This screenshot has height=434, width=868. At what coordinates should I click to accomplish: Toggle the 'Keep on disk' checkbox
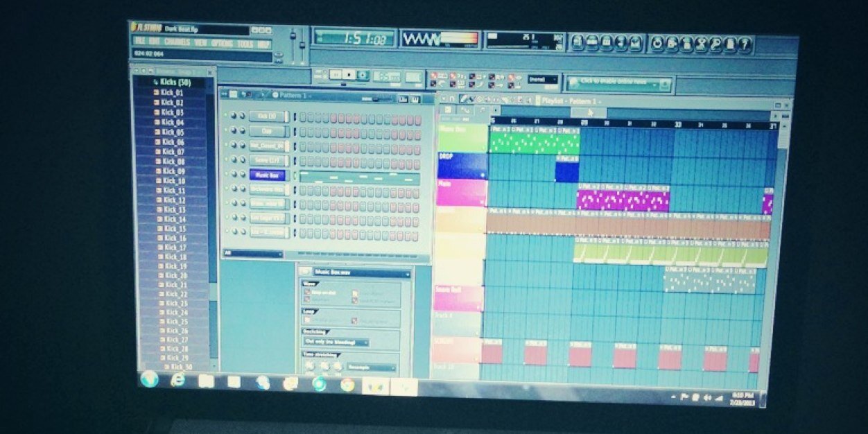tap(307, 293)
